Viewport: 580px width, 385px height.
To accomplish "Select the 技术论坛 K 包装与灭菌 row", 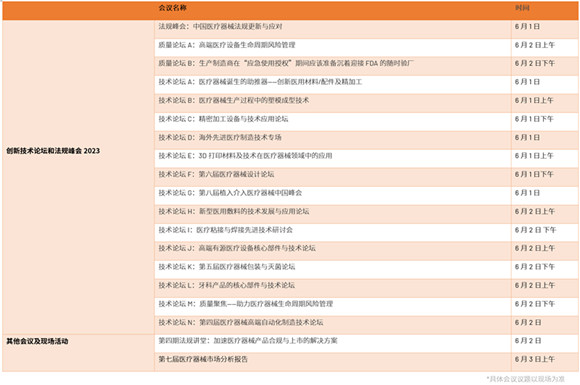I will pyautogui.click(x=366, y=270).
